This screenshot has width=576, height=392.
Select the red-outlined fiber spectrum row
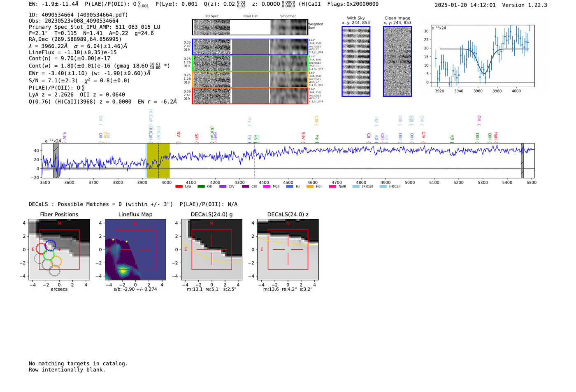coord(250,96)
